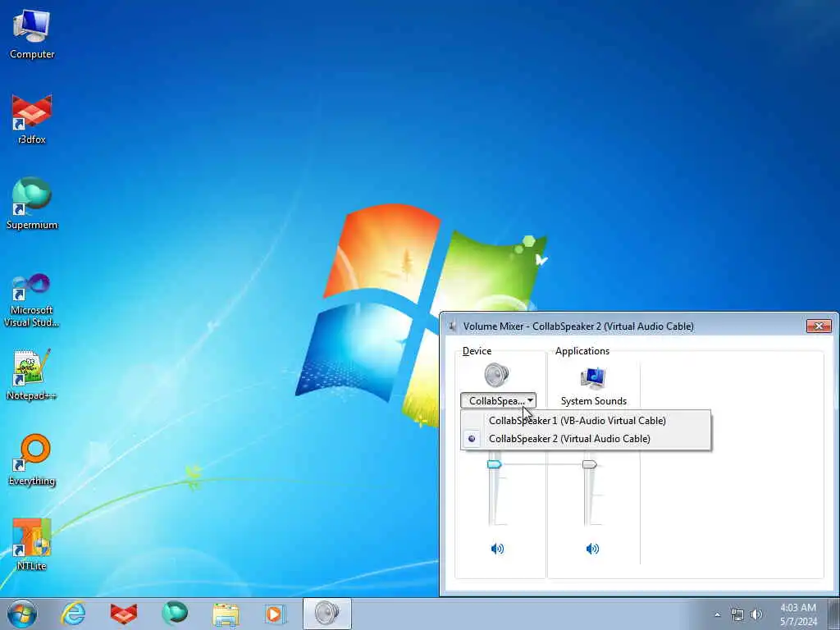Open the clock showing 4:03 AM
The width and height of the screenshot is (840, 630).
click(798, 614)
